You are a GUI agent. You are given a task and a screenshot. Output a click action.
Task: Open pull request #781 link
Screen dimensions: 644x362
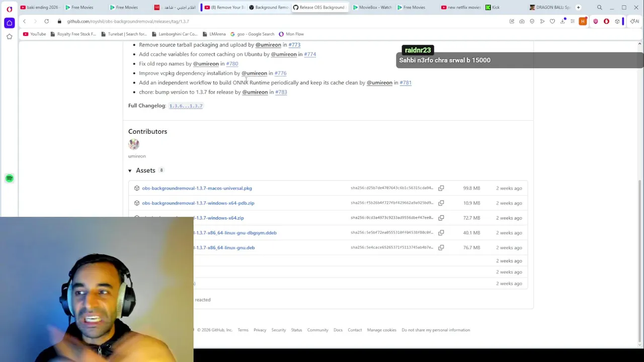pyautogui.click(x=406, y=83)
